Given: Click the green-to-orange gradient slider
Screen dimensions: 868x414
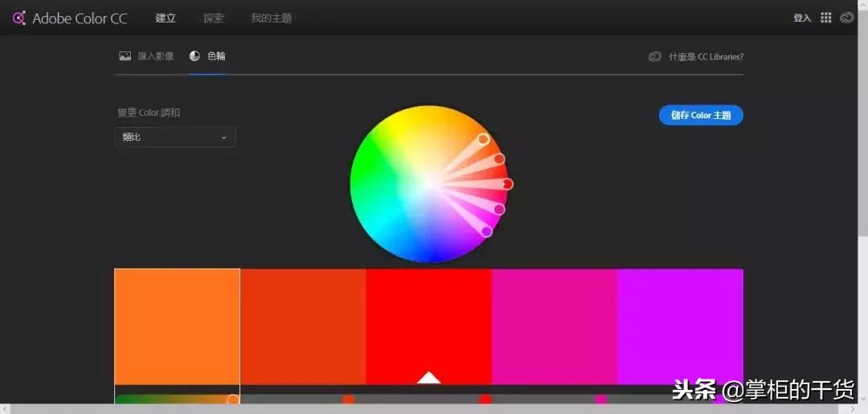Looking at the screenshot, I should pyautogui.click(x=177, y=399).
